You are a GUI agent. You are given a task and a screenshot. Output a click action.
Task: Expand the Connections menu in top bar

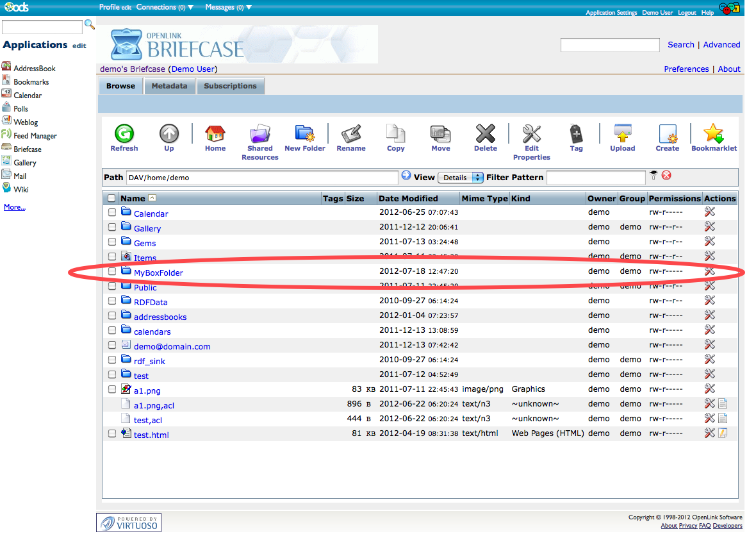click(165, 8)
